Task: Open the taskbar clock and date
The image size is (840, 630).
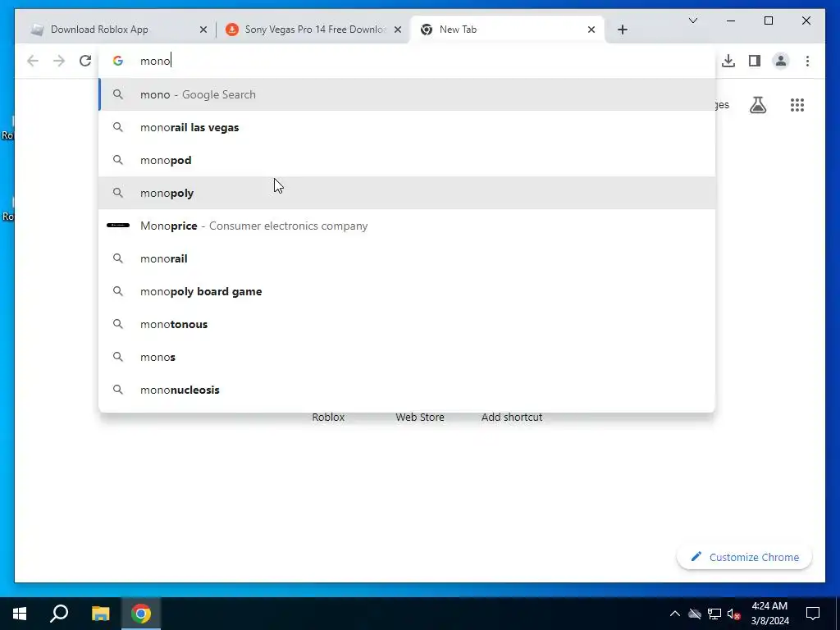Action: [769, 614]
